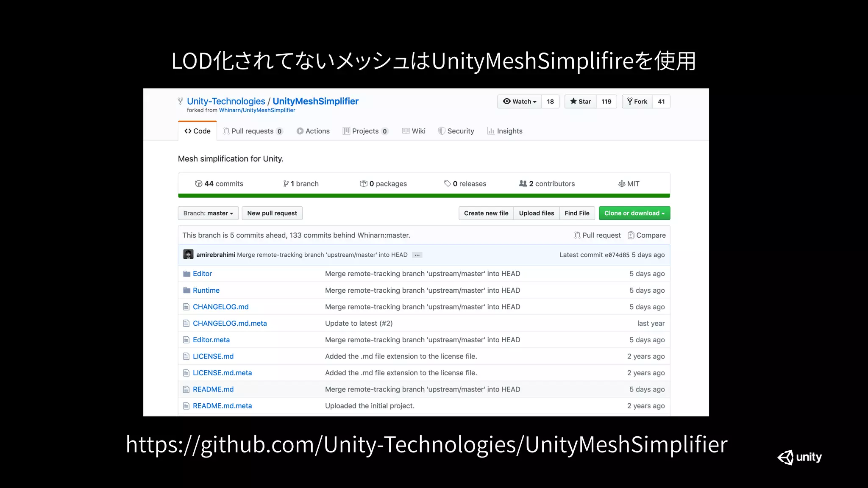Click the LICENSE.md file icon
Viewport: 868px width, 488px height.
click(x=186, y=356)
